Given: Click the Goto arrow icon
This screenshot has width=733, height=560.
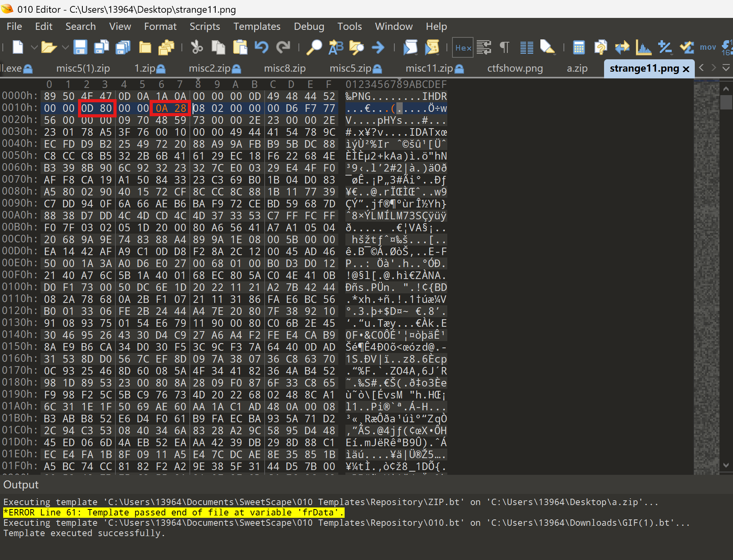Looking at the screenshot, I should (378, 47).
